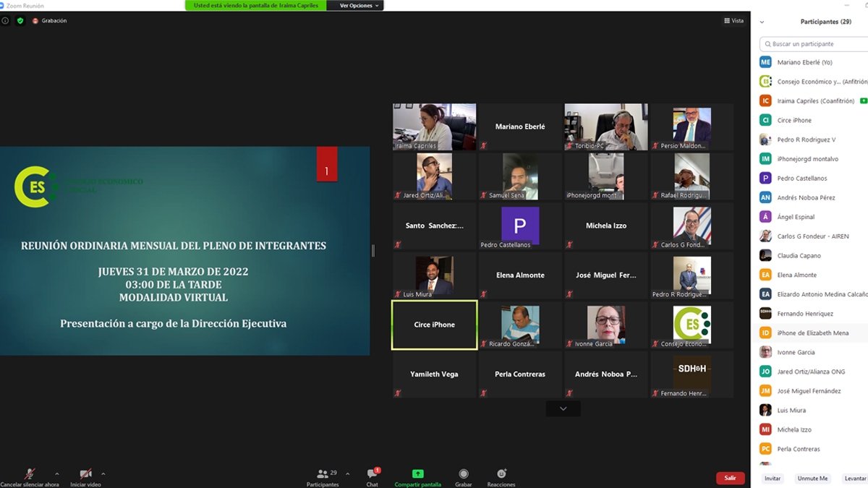Image resolution: width=868 pixels, height=488 pixels.
Task: Click the iPhone de Elizabeth Mena avatar
Action: coord(765,333)
